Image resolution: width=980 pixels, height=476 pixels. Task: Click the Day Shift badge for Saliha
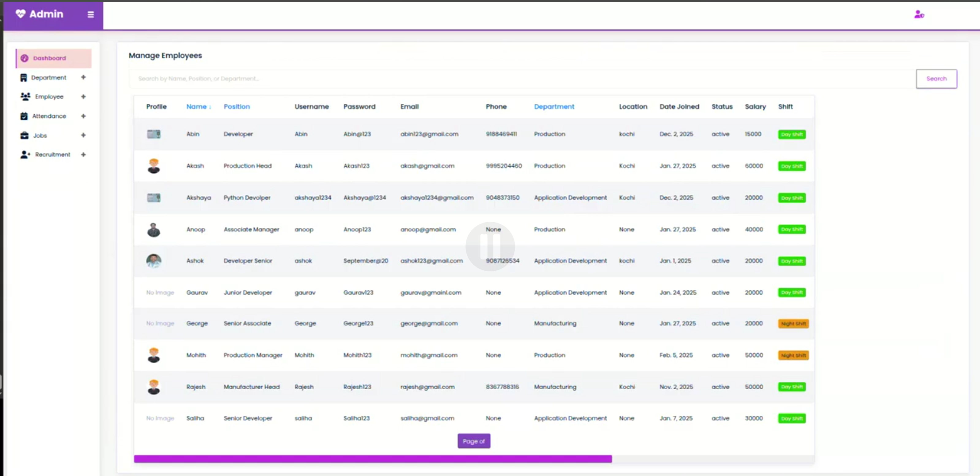point(792,418)
